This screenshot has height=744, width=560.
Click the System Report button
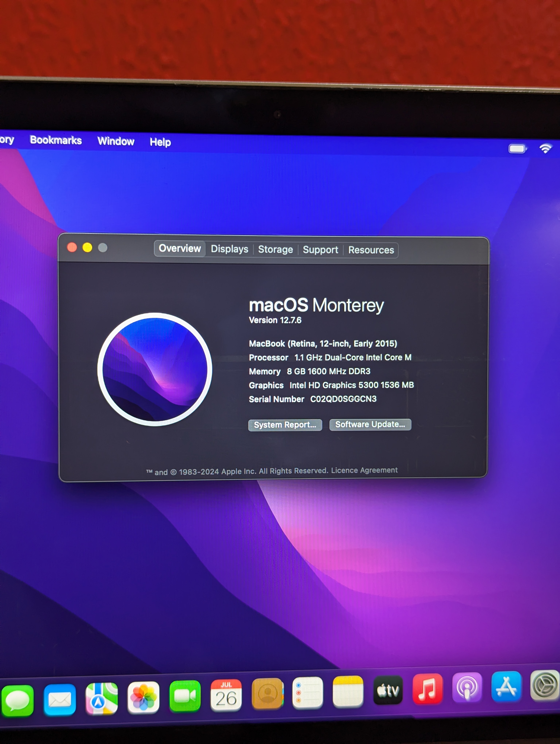pos(285,425)
